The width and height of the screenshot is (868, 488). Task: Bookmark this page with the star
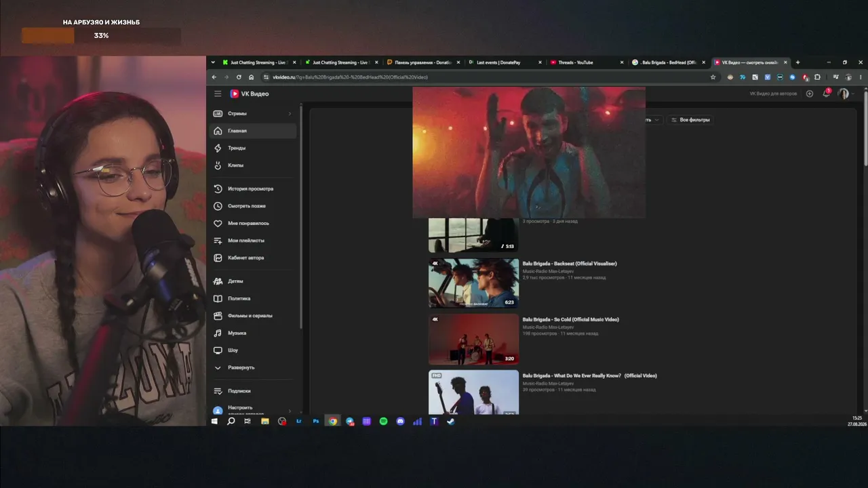point(713,77)
